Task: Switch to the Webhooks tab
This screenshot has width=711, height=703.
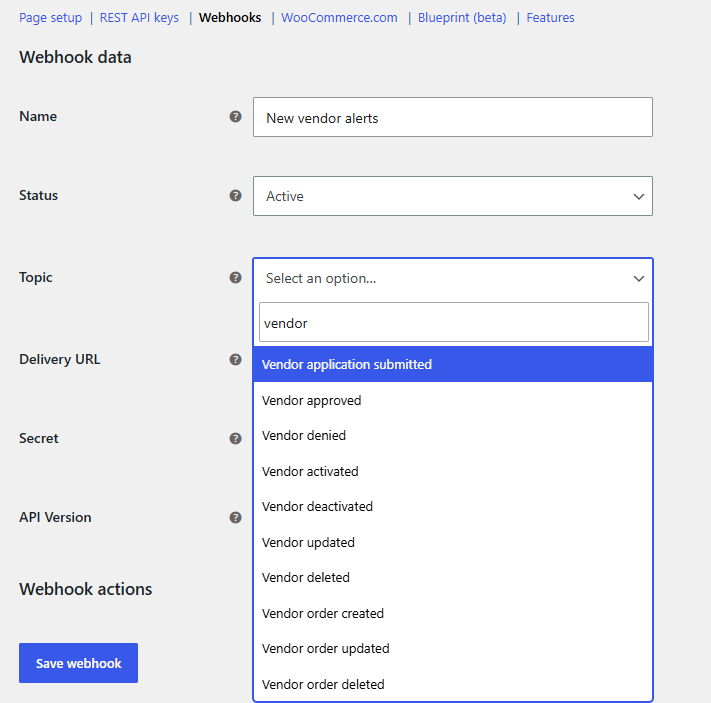Action: (230, 18)
